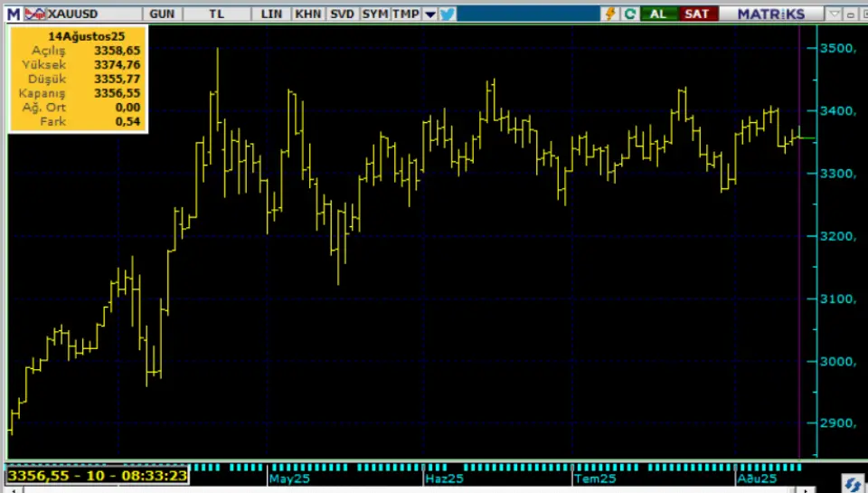Click the 2900 price axis label
This screenshot has height=493, width=868.
coord(838,423)
